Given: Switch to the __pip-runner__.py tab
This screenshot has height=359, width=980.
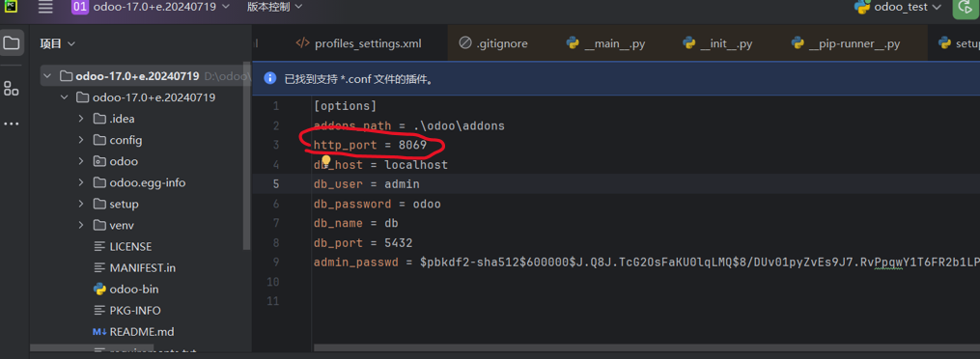Looking at the screenshot, I should (846, 43).
